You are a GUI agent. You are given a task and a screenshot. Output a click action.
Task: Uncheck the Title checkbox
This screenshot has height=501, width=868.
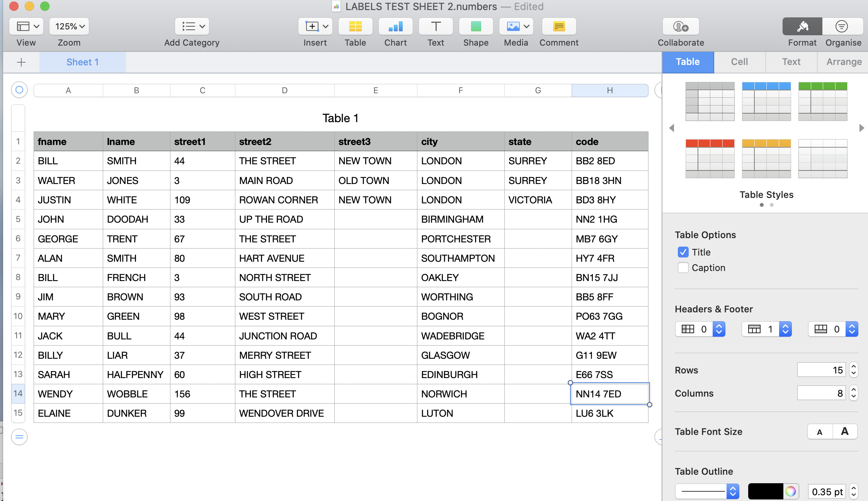(x=683, y=252)
